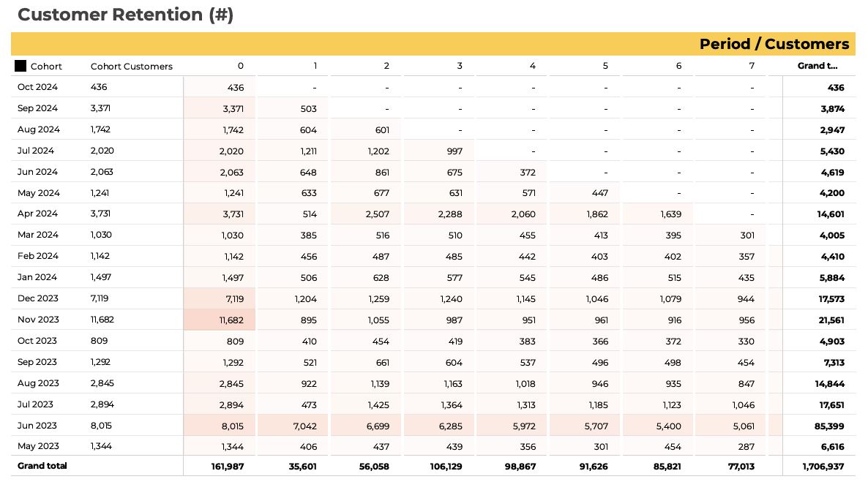Select the Sep 2023 cohort row label
Screen dimensions: 868x490
[37, 362]
